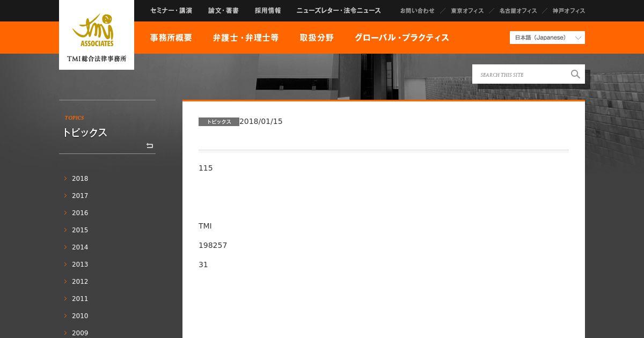644x338 pixels.
Task: Select 2010 in the year list
Action: (80, 316)
